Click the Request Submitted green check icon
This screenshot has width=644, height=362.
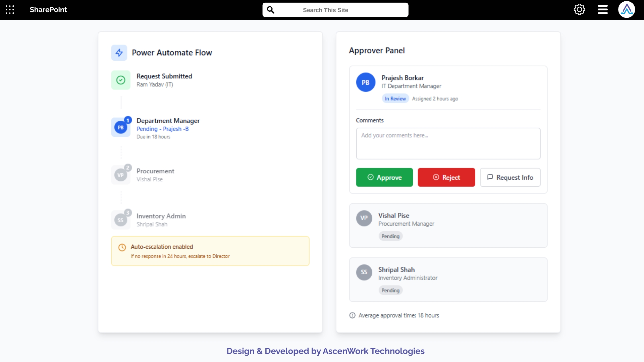click(x=120, y=80)
